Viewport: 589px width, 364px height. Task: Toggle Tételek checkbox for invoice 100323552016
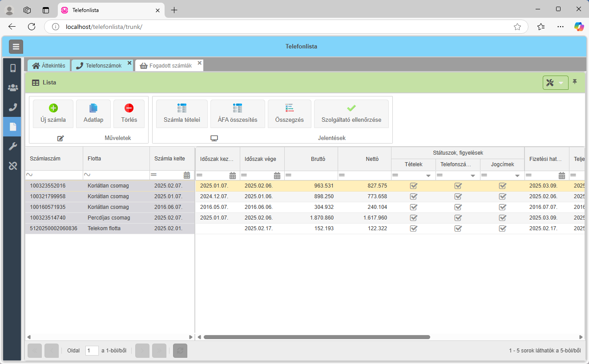(x=413, y=186)
